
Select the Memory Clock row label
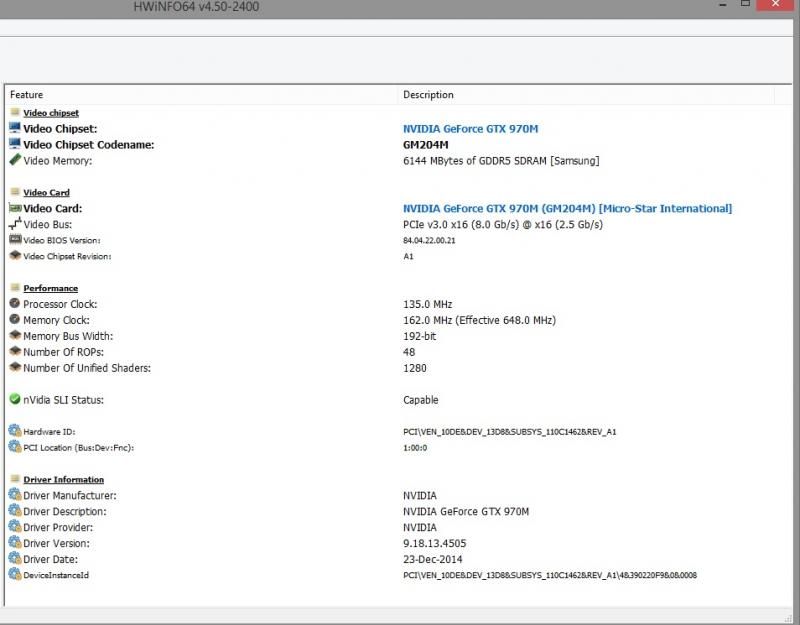point(56,320)
